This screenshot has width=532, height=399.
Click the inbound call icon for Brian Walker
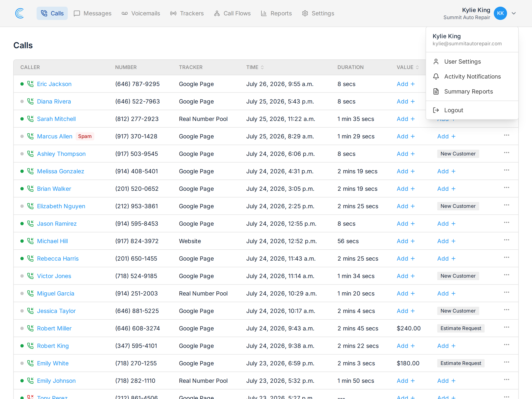(x=30, y=189)
